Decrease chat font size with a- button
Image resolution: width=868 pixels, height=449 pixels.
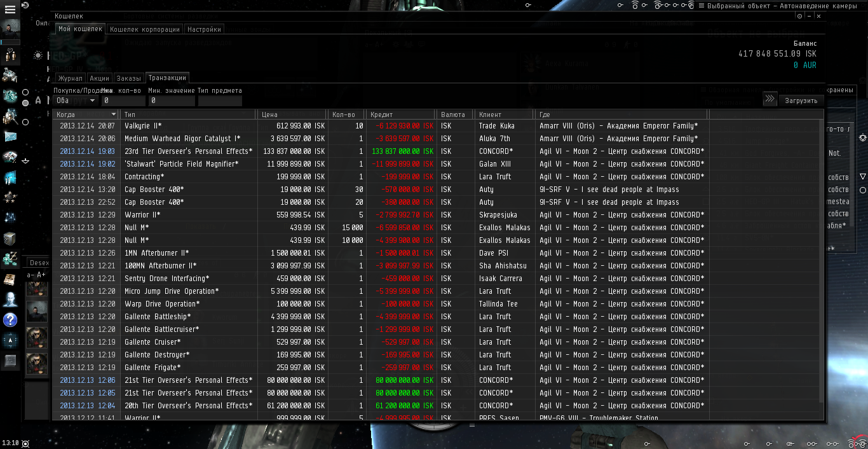31,275
